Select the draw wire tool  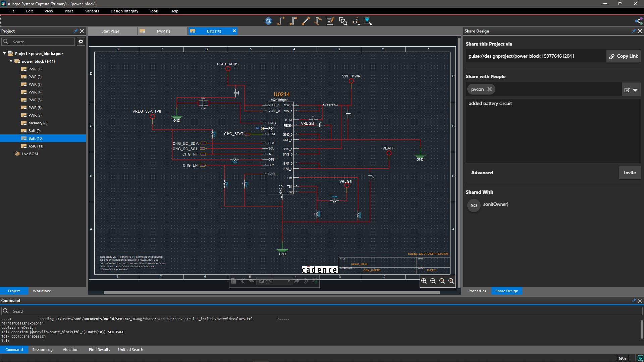point(281,21)
